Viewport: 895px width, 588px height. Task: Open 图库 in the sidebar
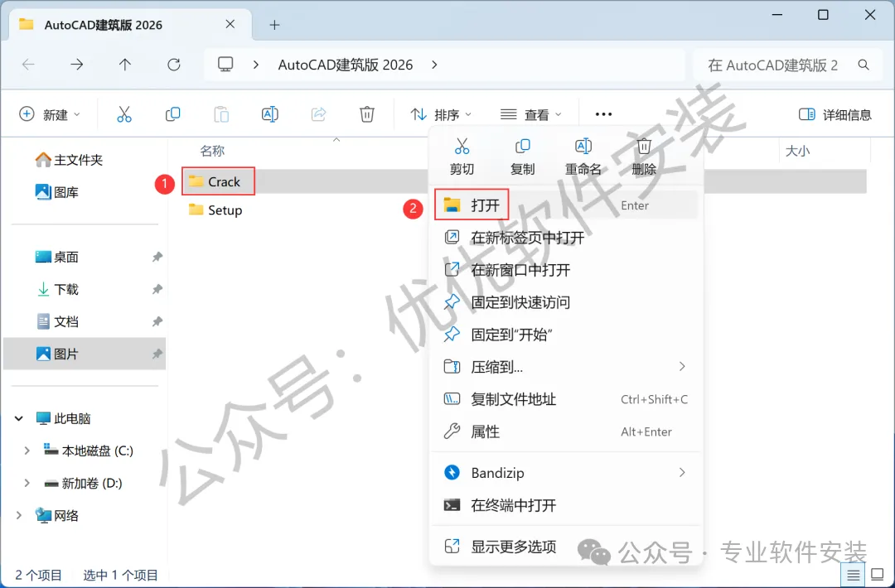tap(57, 192)
